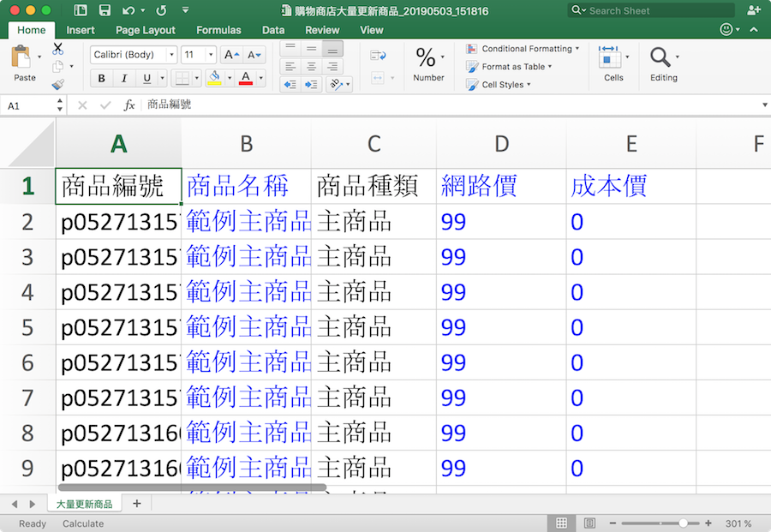Viewport: 771px width, 532px height.
Task: Apply fill color bucket
Action: click(x=215, y=78)
